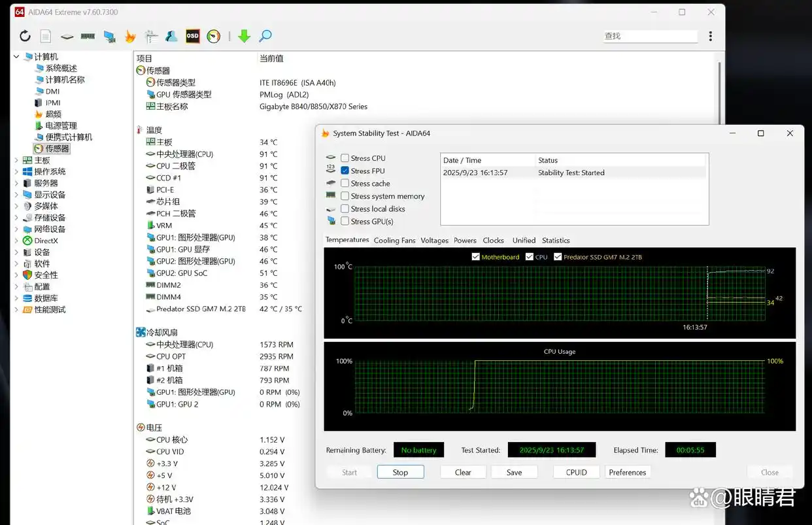This screenshot has height=525, width=812.
Task: Select the Refresh icon on the toolbar
Action: coord(25,36)
